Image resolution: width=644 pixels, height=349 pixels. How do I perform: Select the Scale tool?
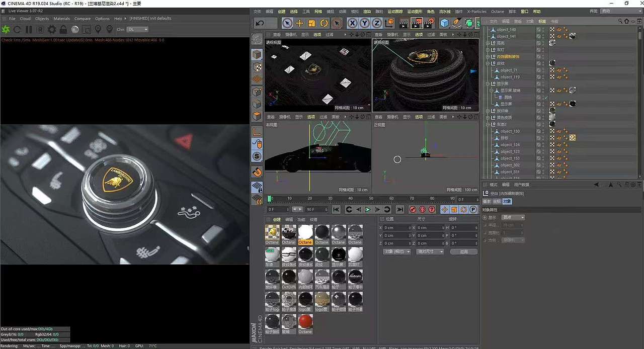pyautogui.click(x=311, y=23)
